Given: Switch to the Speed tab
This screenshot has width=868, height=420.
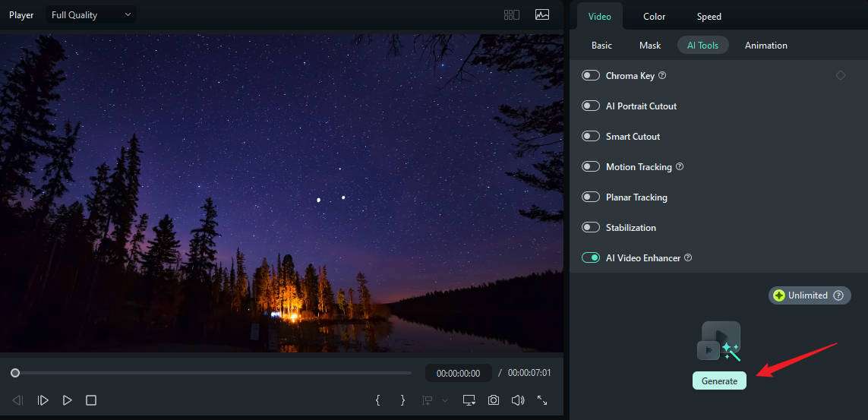Looking at the screenshot, I should pyautogui.click(x=709, y=17).
